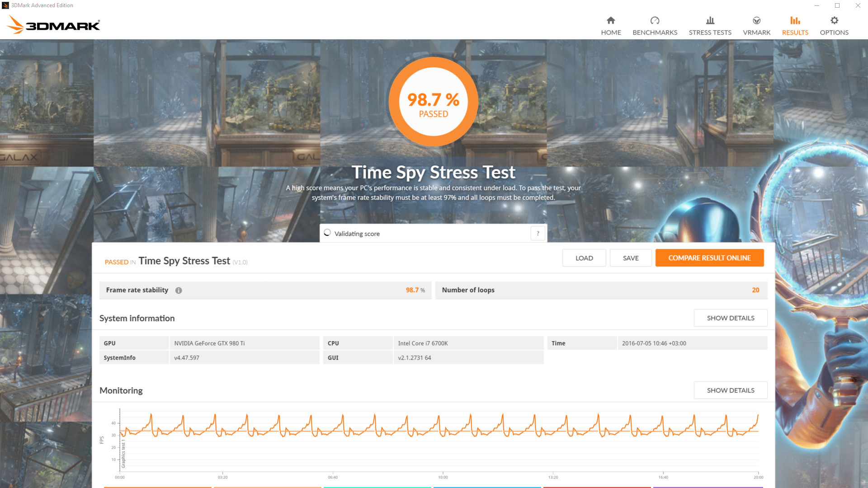Click the SystemInfo v4.47.597 value
Image resolution: width=868 pixels, height=488 pixels.
[186, 358]
